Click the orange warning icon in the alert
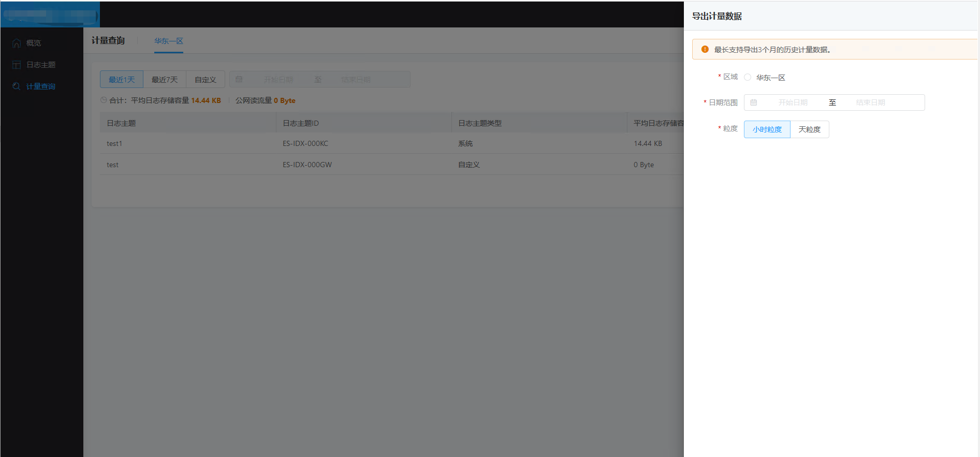This screenshot has width=980, height=457. tap(705, 50)
